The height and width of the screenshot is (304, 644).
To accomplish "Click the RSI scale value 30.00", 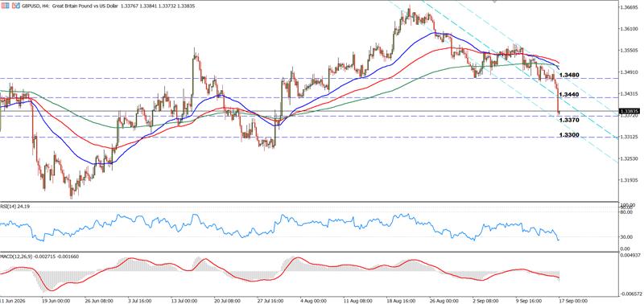I will coord(626,237).
